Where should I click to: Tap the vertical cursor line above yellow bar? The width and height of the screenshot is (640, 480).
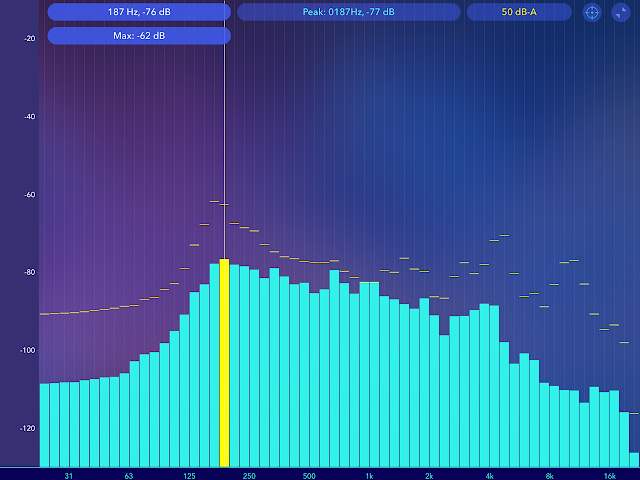coord(224,131)
